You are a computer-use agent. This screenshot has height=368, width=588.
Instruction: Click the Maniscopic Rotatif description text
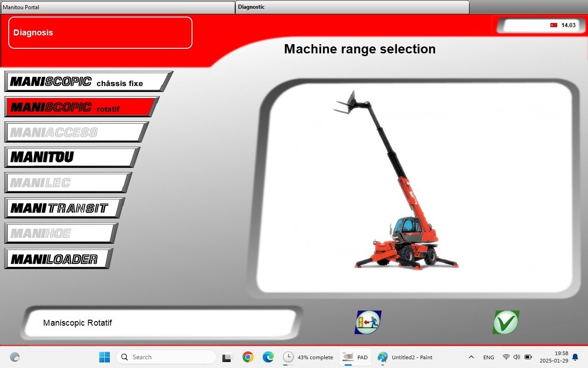coord(78,323)
